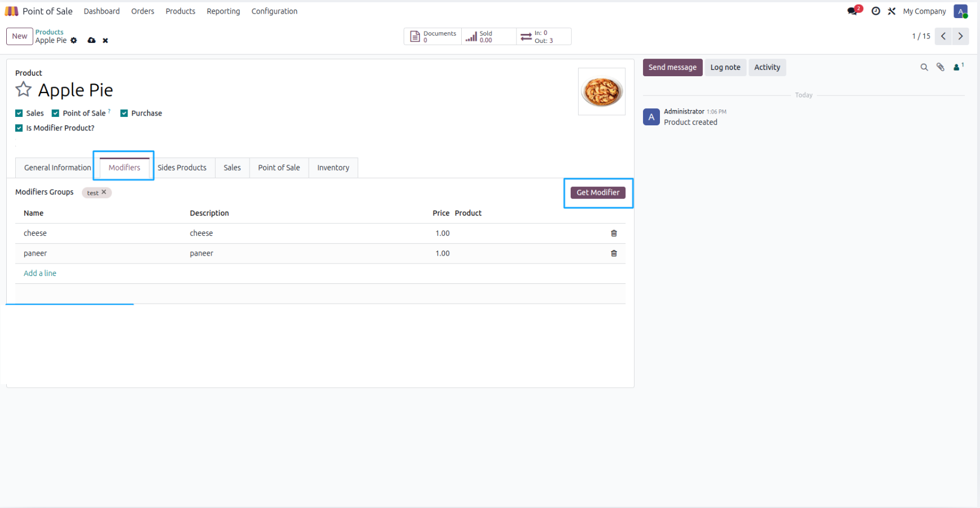The image size is (980, 508).
Task: Open the Configuration menu
Action: [x=274, y=11]
